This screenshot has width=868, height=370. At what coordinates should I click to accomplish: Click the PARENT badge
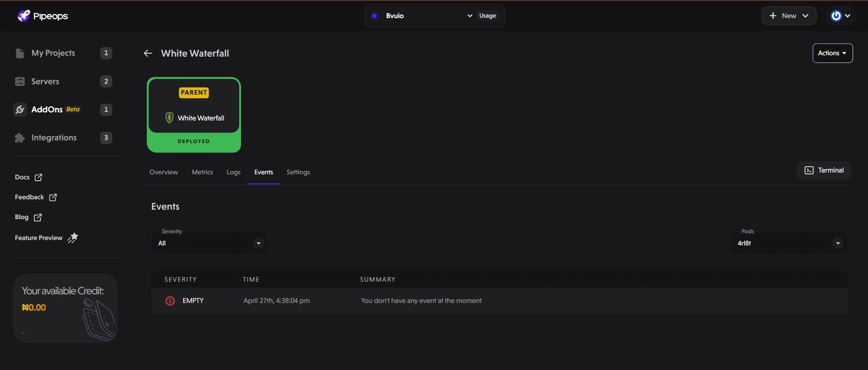194,93
